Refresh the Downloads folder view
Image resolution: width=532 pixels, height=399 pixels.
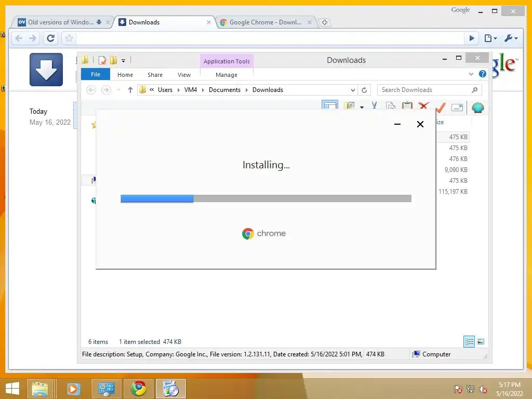click(x=364, y=90)
